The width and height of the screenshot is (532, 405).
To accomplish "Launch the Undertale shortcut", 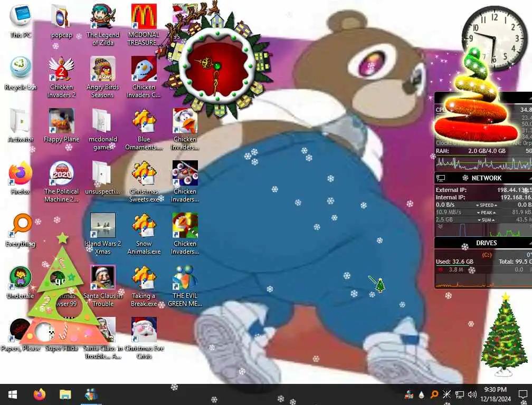I will [21, 283].
